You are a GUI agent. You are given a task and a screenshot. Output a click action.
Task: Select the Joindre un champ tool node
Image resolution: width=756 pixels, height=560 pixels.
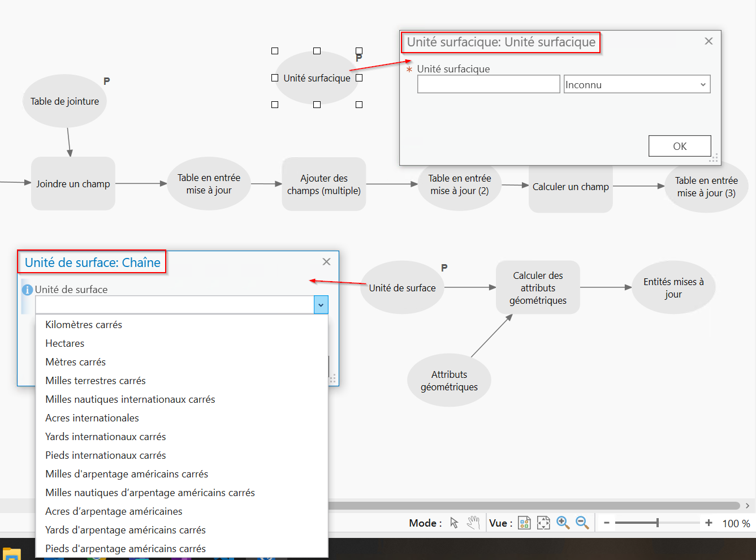click(x=73, y=184)
